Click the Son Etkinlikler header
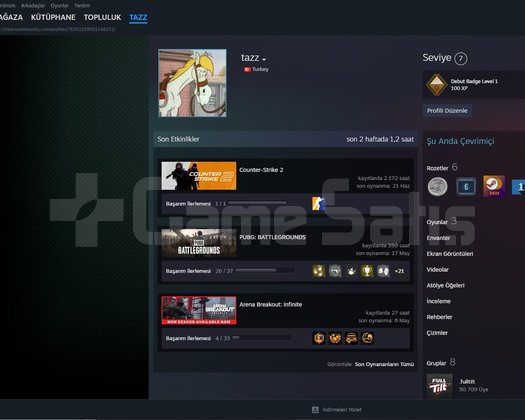Viewport: 525px width, 420px height. click(x=178, y=139)
